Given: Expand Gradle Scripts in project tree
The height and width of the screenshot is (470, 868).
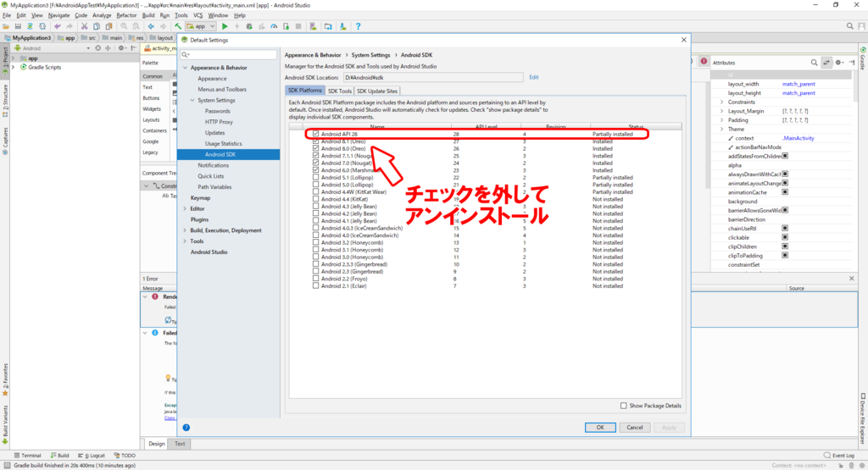Looking at the screenshot, I should tap(14, 67).
